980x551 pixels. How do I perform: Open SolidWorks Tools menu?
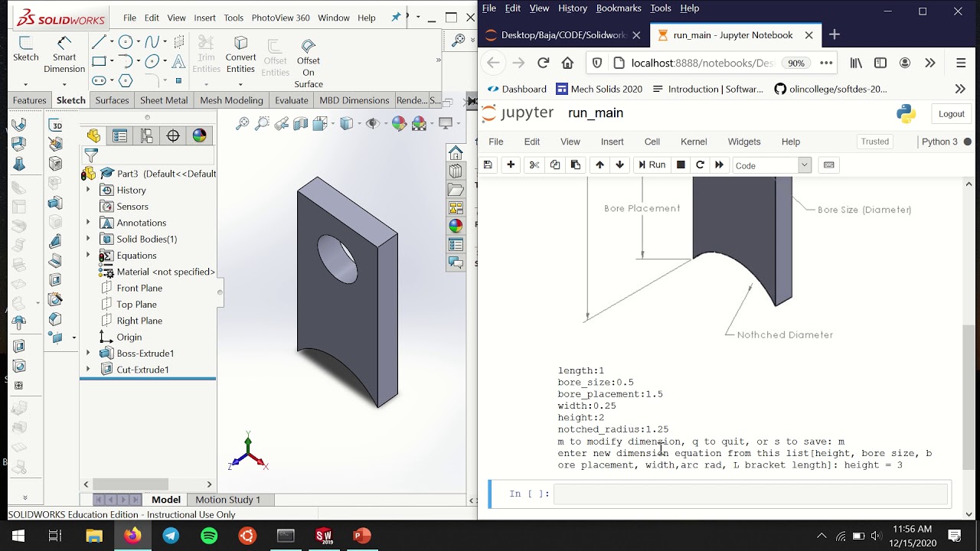pyautogui.click(x=234, y=18)
